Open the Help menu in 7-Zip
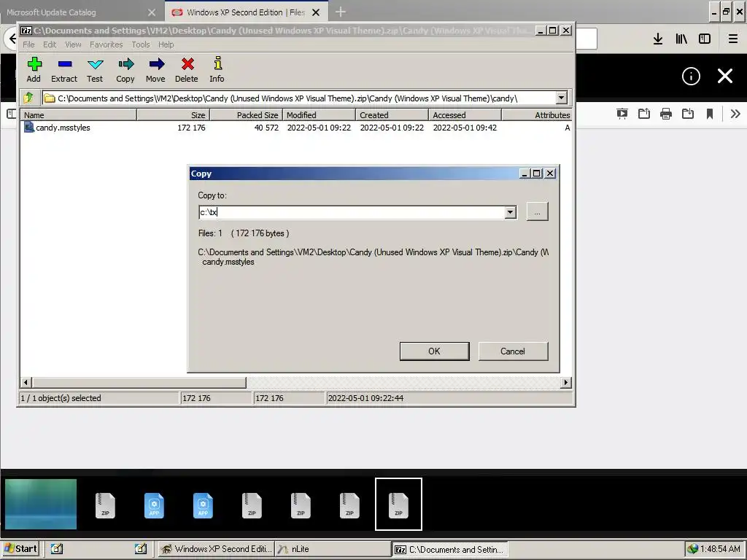This screenshot has width=747, height=560. tap(166, 44)
